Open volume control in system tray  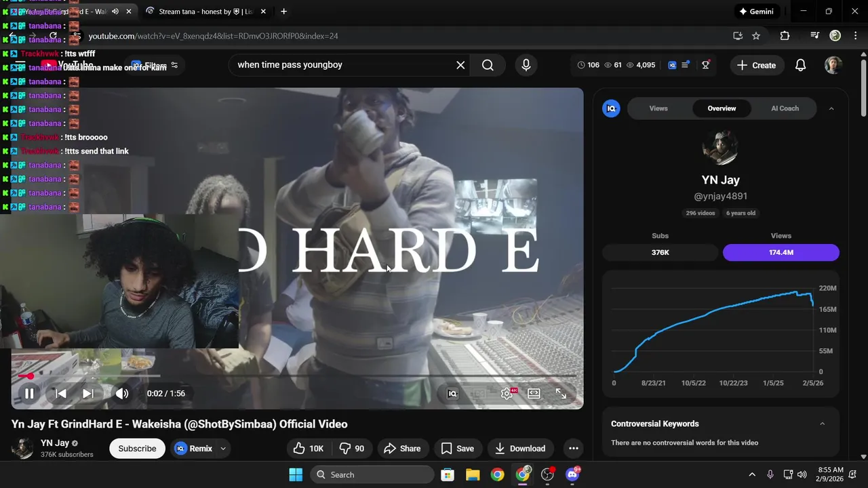coord(802,474)
